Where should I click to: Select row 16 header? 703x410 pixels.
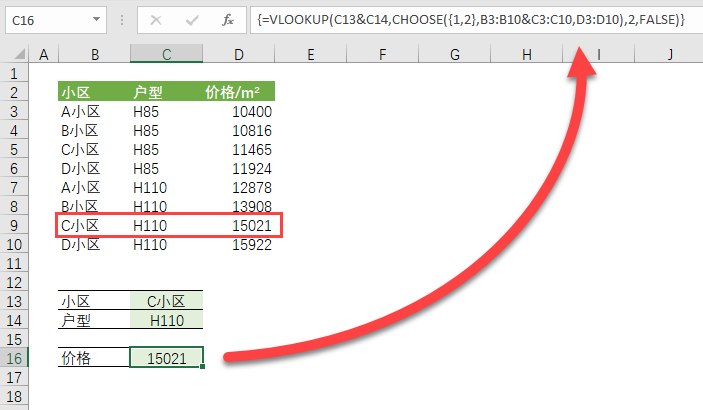tap(14, 358)
